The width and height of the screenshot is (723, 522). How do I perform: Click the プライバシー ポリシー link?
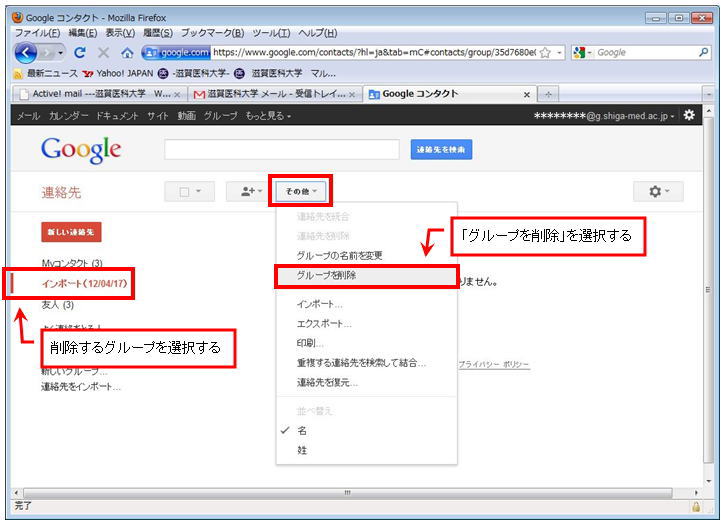pyautogui.click(x=494, y=364)
